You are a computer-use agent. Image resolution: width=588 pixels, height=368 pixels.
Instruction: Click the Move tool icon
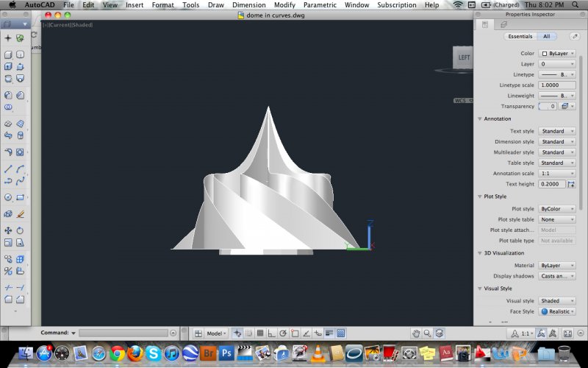coord(8,230)
